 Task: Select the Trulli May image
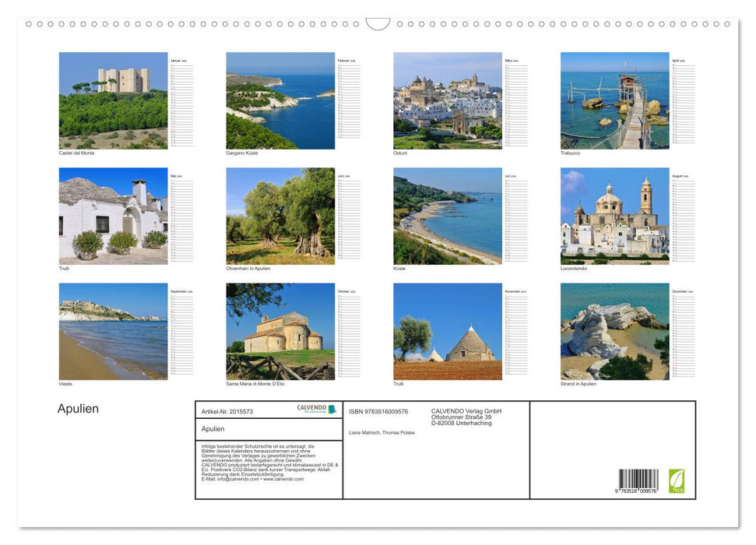(113, 216)
